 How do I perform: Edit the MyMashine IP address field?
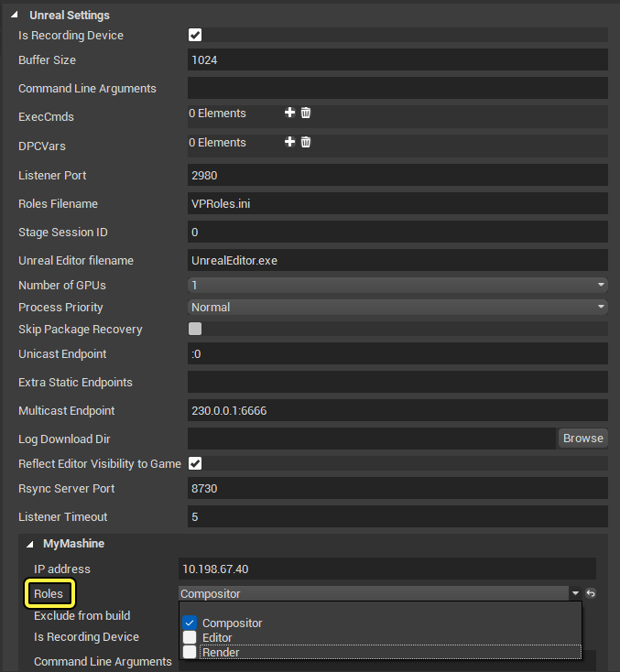point(387,569)
